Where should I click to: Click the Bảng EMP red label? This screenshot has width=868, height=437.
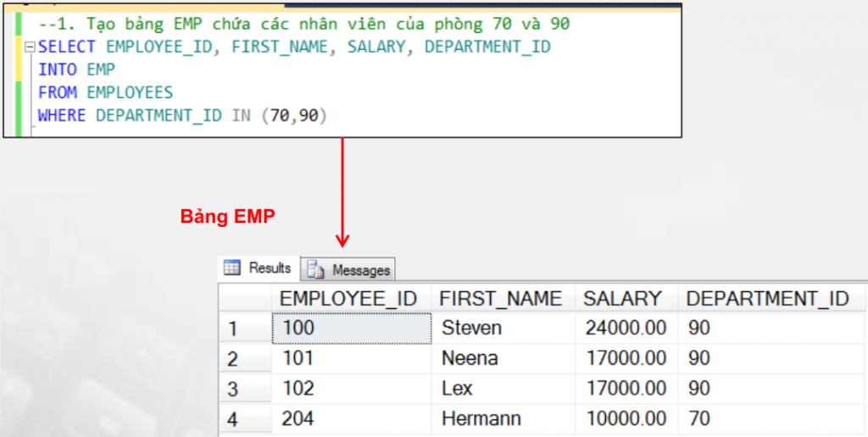(227, 217)
